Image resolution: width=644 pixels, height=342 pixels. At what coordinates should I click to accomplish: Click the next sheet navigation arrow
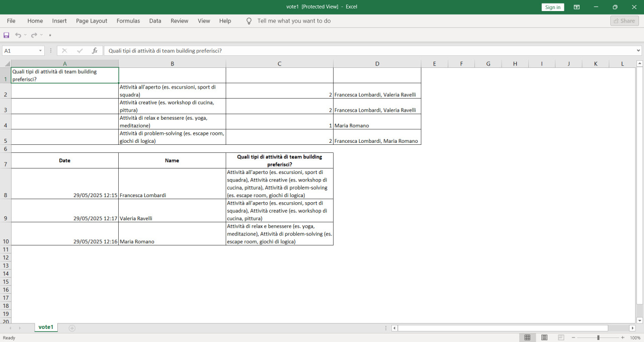click(x=20, y=328)
